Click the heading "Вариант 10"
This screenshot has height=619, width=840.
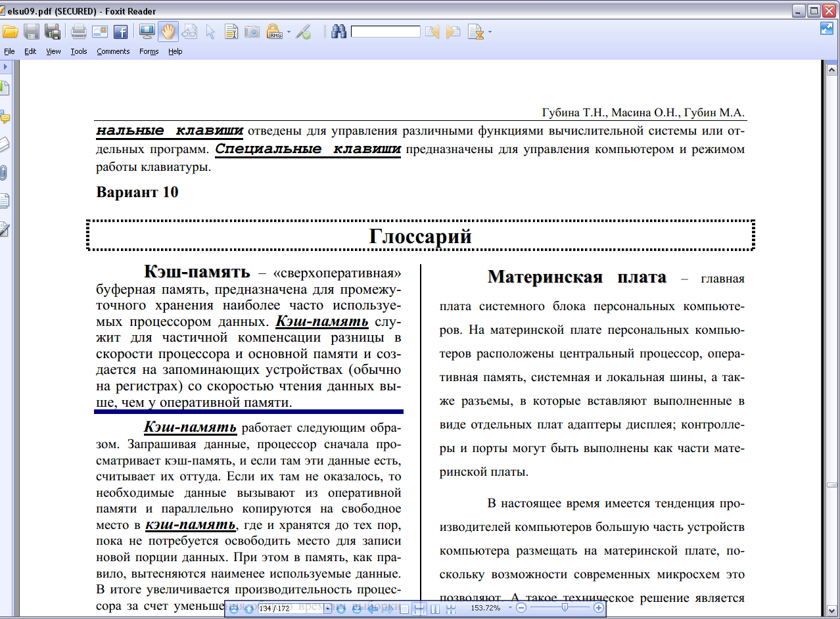click(137, 192)
